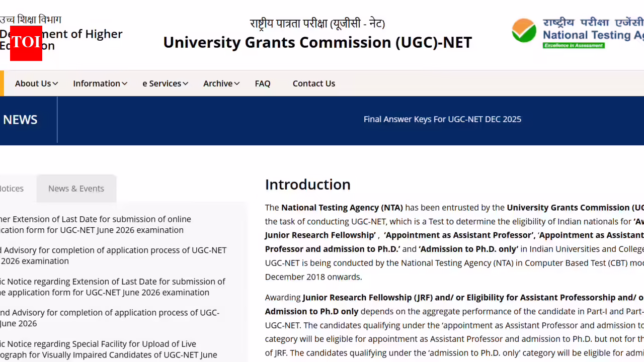Click the NEWS label in blue ticker

click(20, 120)
